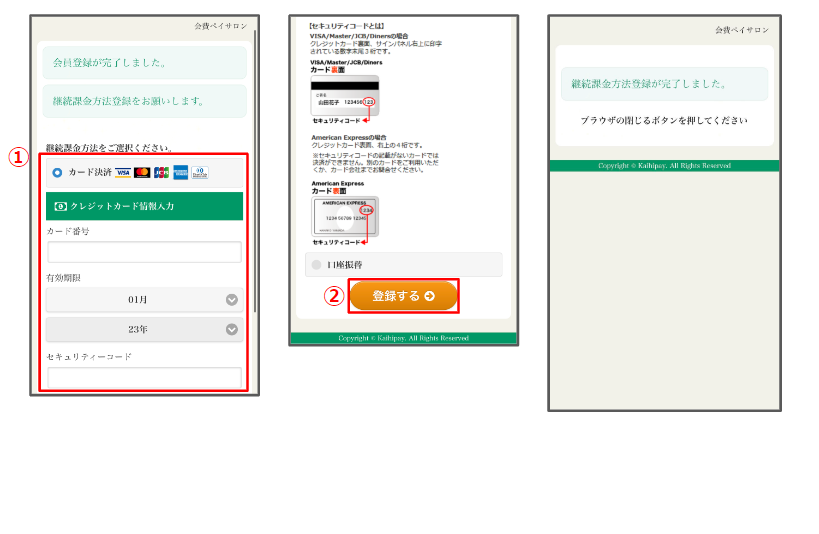This screenshot has width=819, height=534.
Task: Click the カード番号 input field
Action: click(x=144, y=252)
